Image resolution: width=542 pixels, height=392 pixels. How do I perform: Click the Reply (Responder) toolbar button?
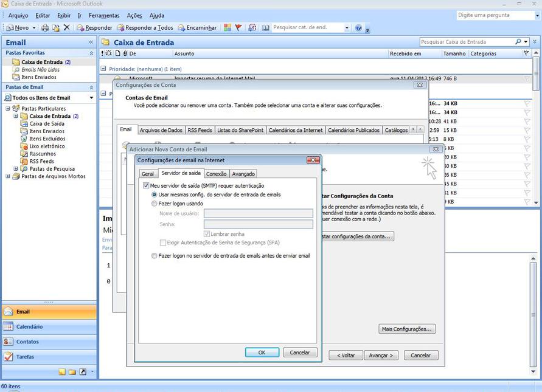point(94,27)
